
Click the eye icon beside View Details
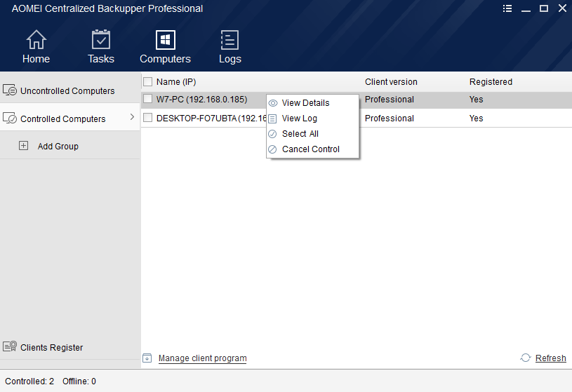tap(273, 103)
